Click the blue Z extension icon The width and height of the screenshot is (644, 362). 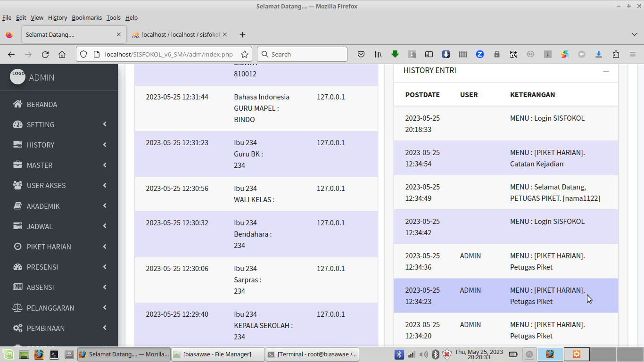coord(480,54)
